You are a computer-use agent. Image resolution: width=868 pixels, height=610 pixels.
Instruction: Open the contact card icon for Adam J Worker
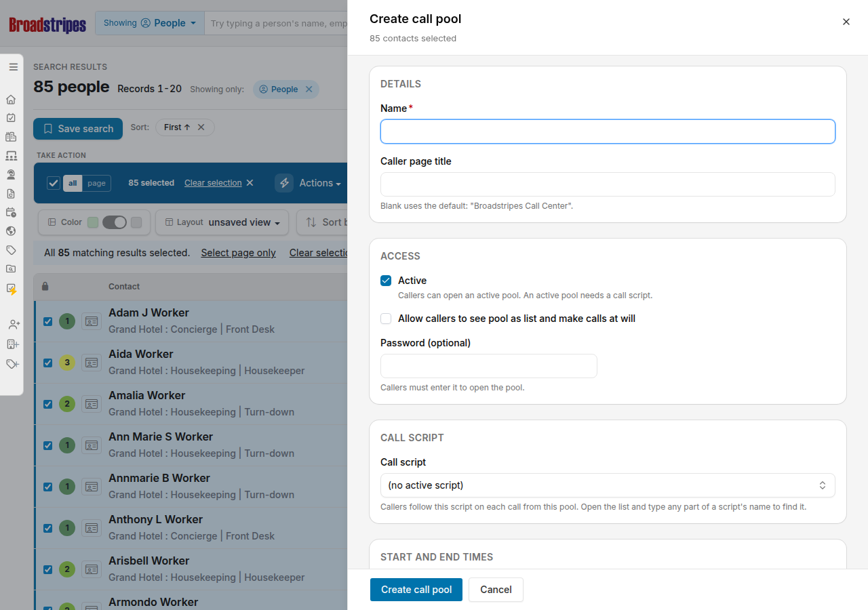[91, 321]
